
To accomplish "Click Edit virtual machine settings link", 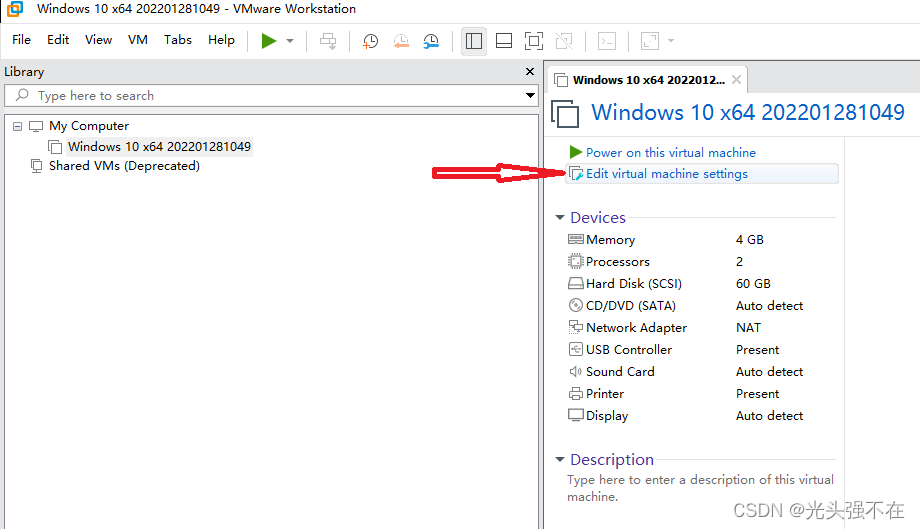I will pos(667,174).
